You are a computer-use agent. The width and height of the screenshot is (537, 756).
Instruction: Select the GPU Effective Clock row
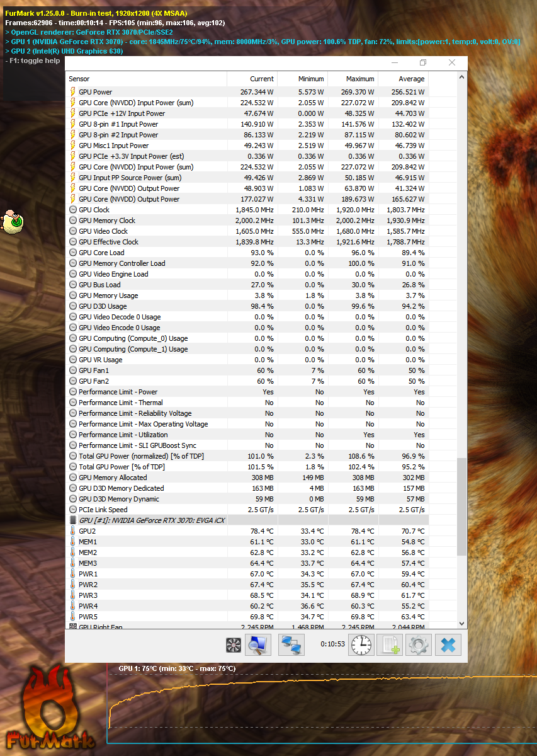pyautogui.click(x=247, y=242)
